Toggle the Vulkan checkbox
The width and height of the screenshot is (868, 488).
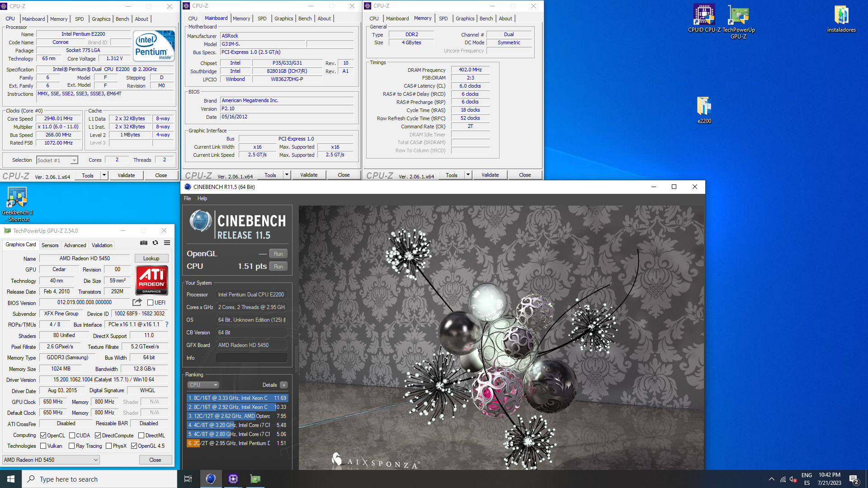click(x=43, y=446)
